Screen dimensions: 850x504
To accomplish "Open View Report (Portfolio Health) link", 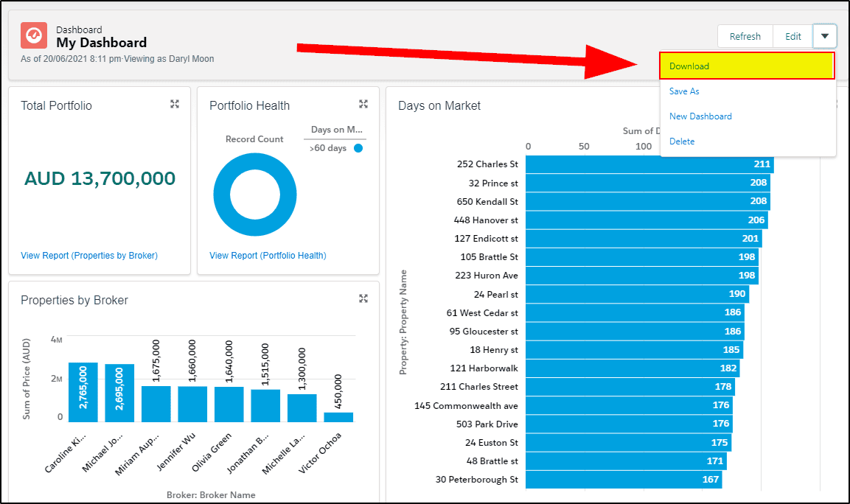I will point(268,255).
